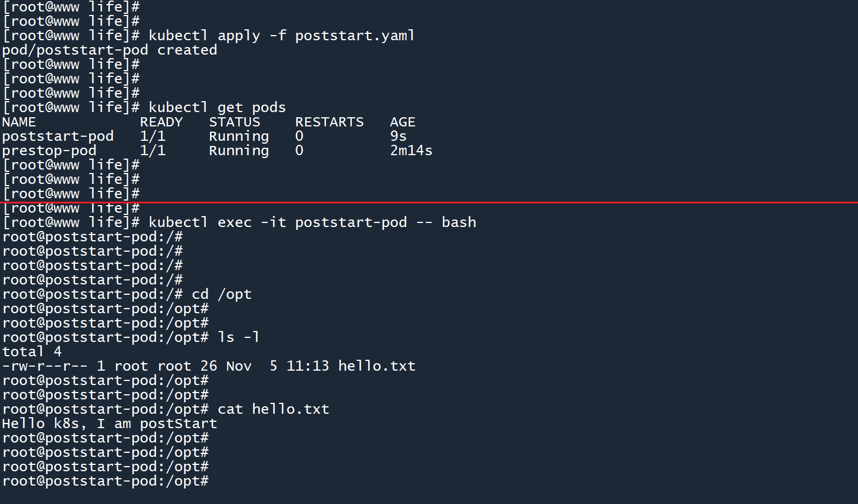
Task: Click the STATUS column header
Action: pos(235,122)
